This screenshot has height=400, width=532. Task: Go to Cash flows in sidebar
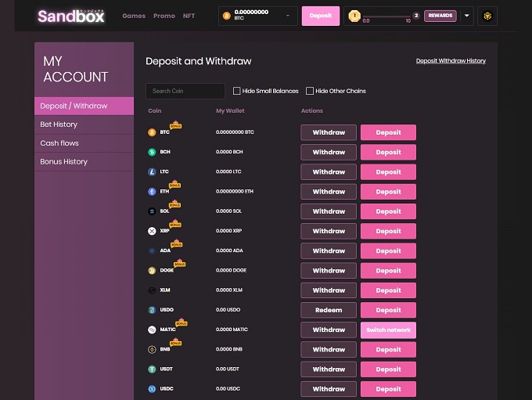point(59,143)
